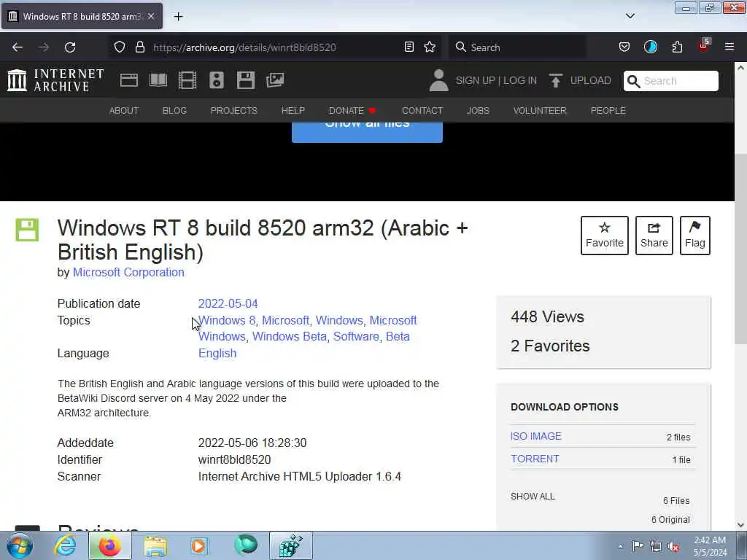Open Internet Explorer from the taskbar
Screen dimensions: 747x560
65,545
